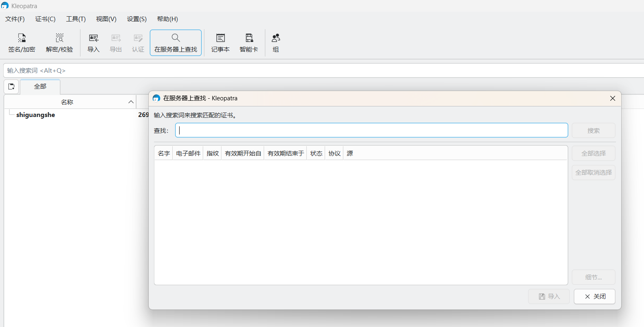Viewport: 644px width, 327px height.
Task: Open the 记事本 notepad tool
Action: [220, 43]
